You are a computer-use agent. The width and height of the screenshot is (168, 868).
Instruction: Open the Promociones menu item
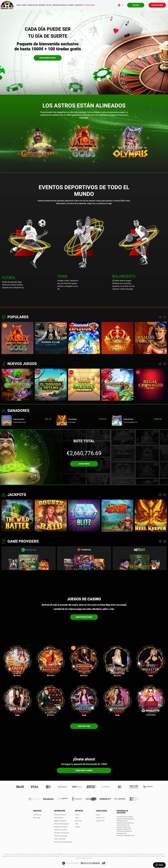point(90,5)
